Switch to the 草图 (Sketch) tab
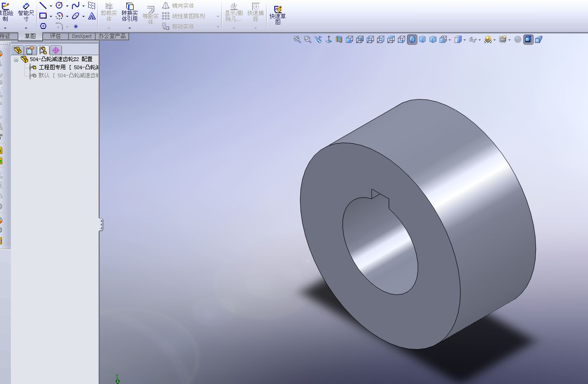The image size is (588, 384). (30, 36)
